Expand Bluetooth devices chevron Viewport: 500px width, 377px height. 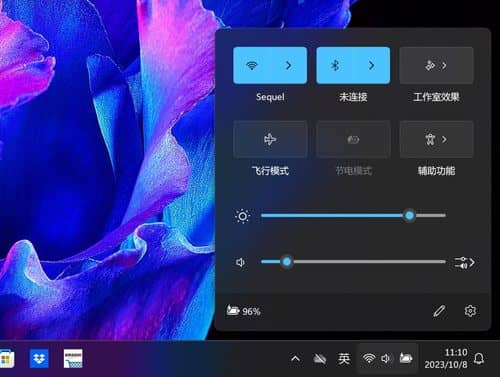pos(371,65)
